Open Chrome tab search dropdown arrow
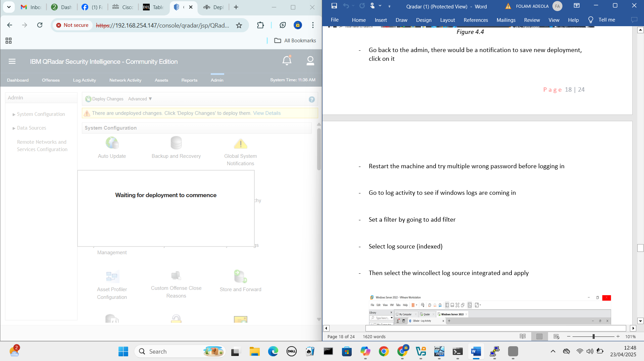This screenshot has height=361, width=644. click(x=9, y=7)
